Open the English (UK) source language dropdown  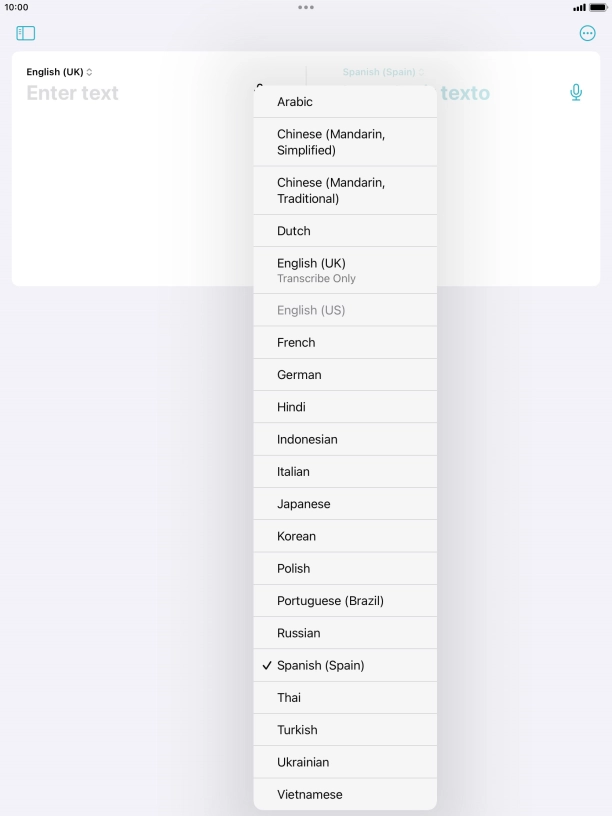[x=59, y=72]
